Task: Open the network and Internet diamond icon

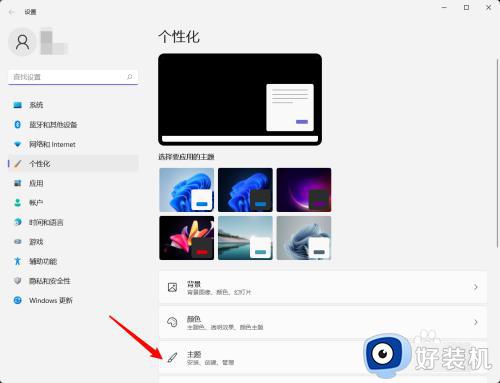Action: (17, 144)
